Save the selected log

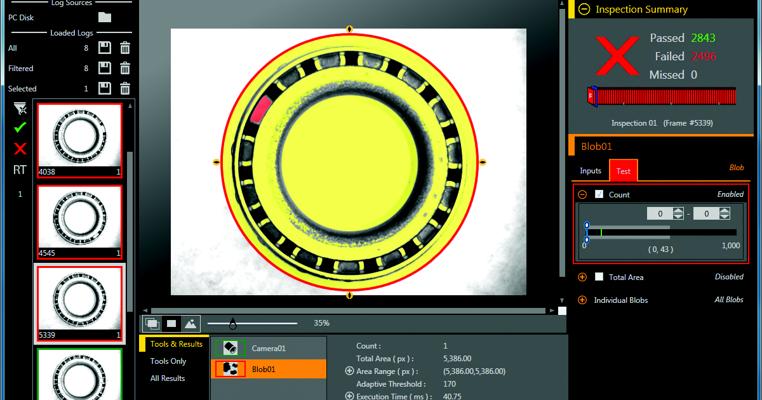point(104,88)
